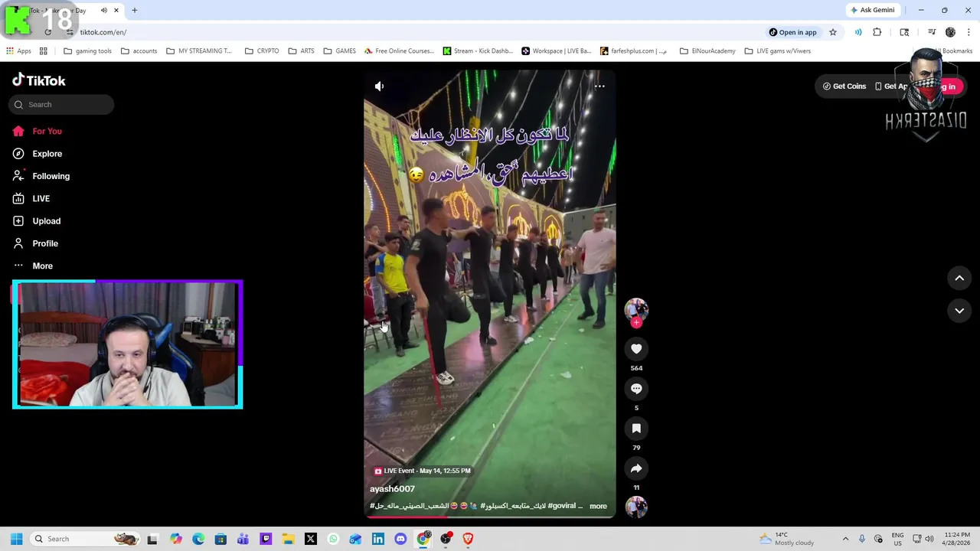Open ElNourAcademy bookmark folder
Screen dimensions: 980x551
point(707,51)
